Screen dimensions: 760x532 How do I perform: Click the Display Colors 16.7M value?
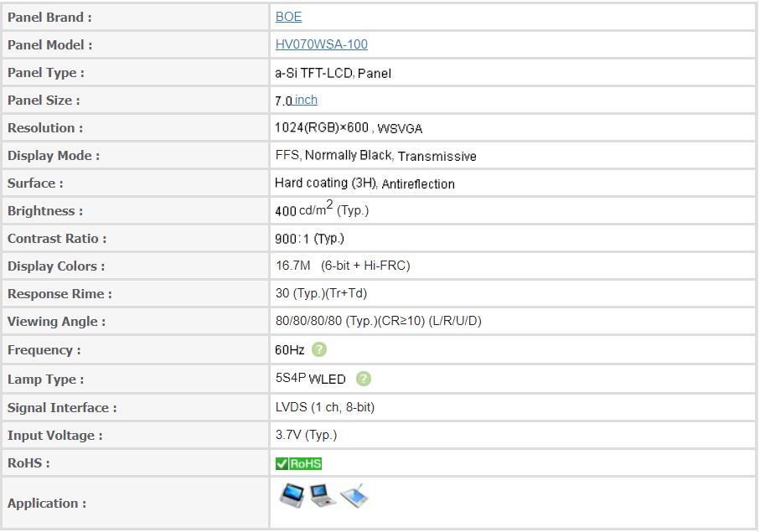(x=292, y=266)
